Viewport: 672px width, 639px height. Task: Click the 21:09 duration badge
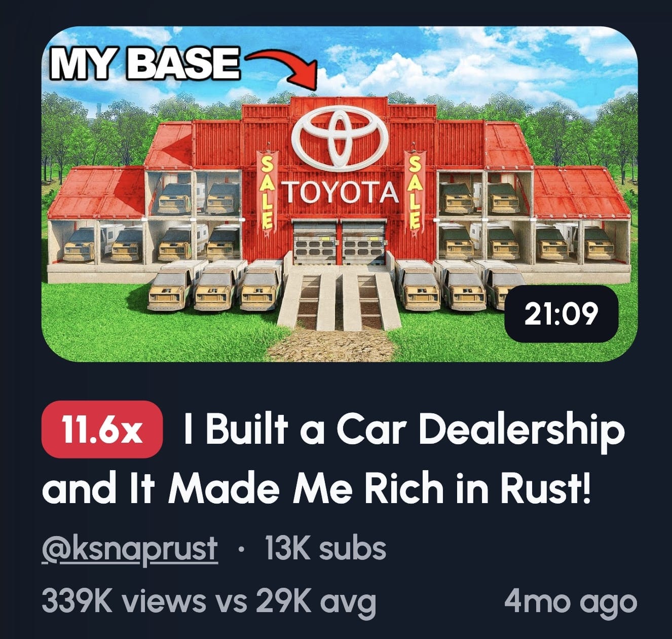[x=561, y=314]
